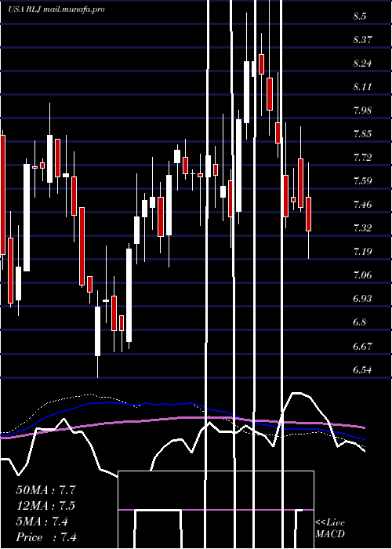This screenshot has height=549, width=392.
Task: Click the topmost red candlestick near 8.24
Action: [261, 64]
